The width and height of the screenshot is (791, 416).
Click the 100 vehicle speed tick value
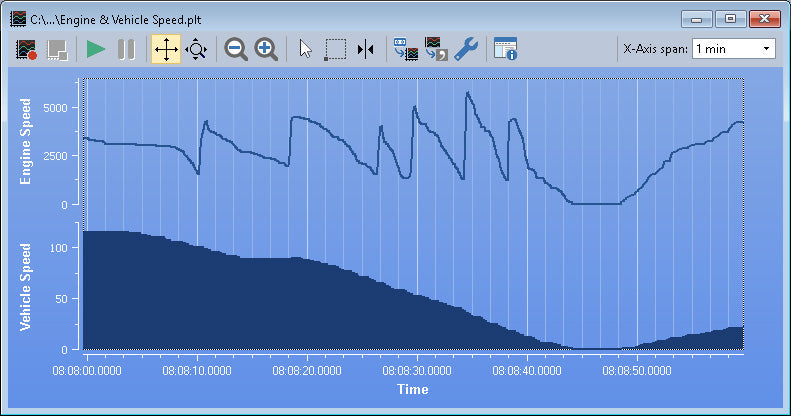coord(59,248)
